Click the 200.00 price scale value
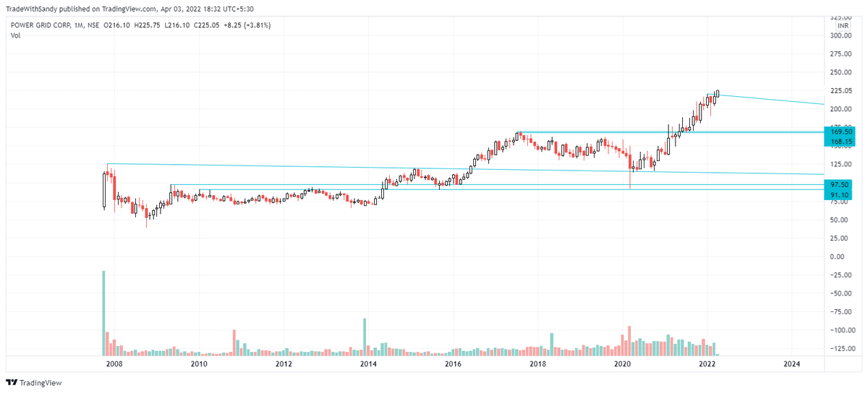Screen dimensions: 868x393 (x=840, y=109)
